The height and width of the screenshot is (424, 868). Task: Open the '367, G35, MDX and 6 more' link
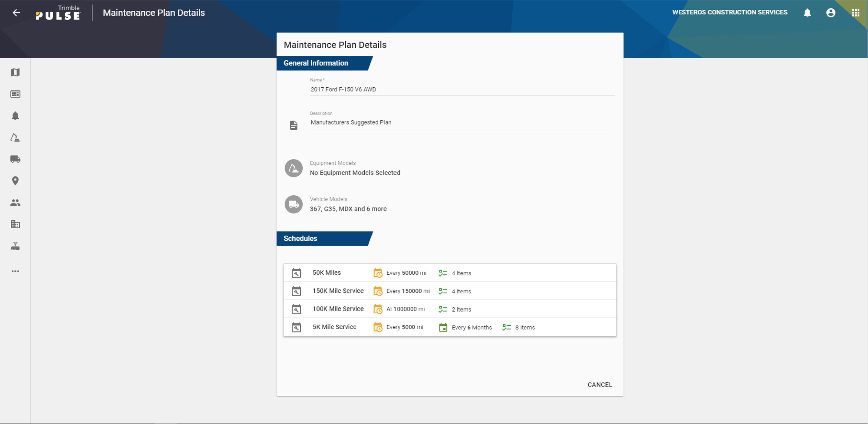pos(348,209)
